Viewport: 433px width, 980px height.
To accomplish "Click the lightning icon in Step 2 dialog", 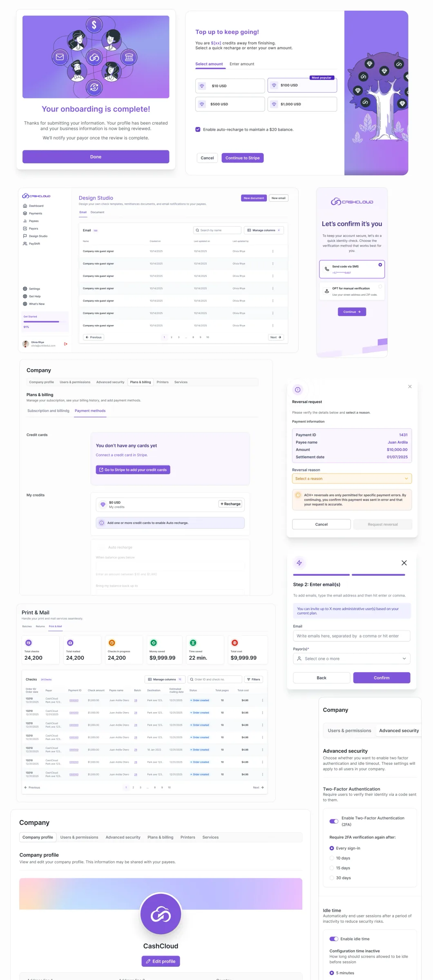I will pyautogui.click(x=299, y=563).
